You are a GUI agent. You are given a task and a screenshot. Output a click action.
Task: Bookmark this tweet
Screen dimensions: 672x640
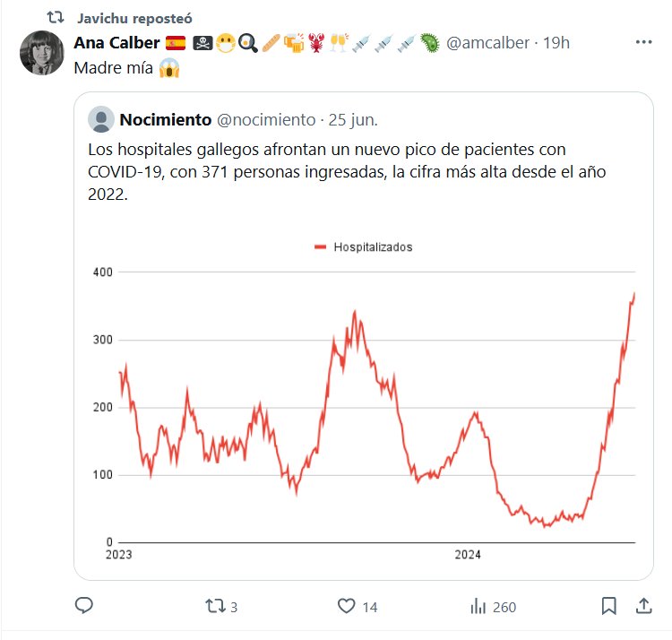pyautogui.click(x=608, y=607)
